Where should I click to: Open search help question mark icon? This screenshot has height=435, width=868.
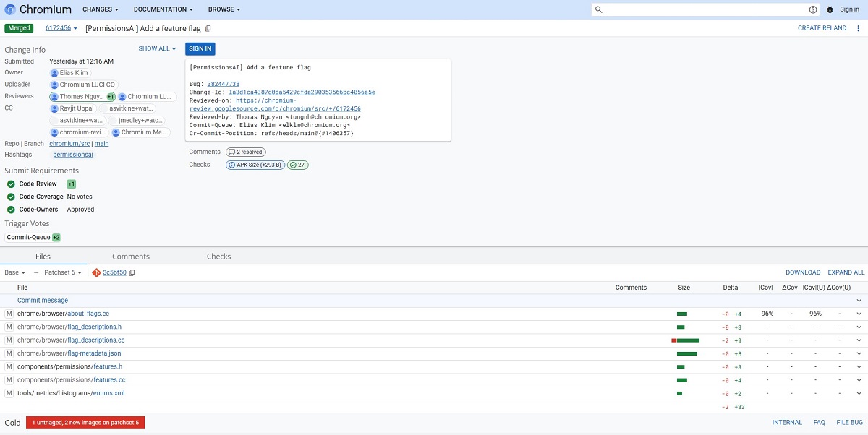[813, 9]
